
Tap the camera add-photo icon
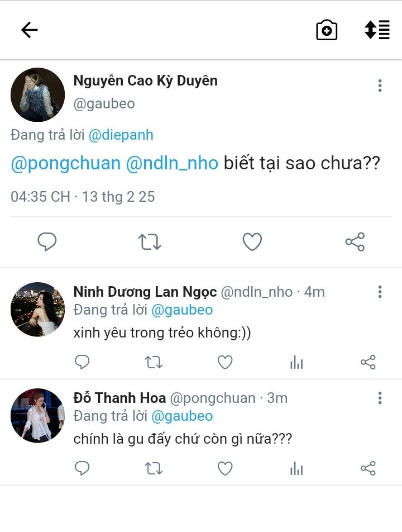tap(327, 30)
